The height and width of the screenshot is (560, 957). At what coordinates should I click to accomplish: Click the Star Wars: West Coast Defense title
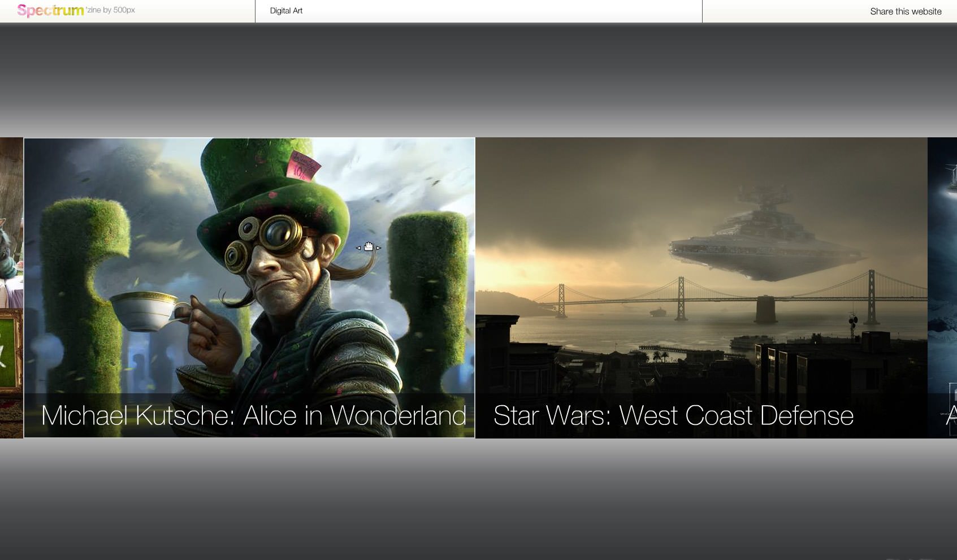click(673, 415)
